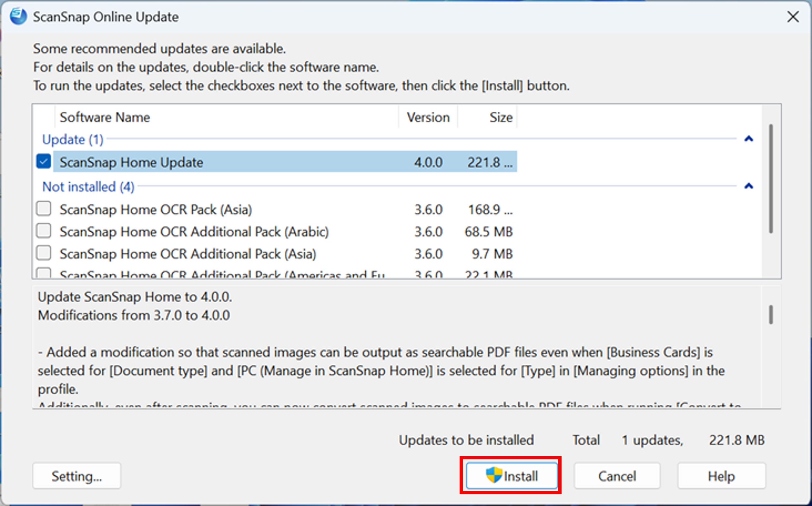
Task: Check ScanSnap Home OCR Pack (Asia) checkbox
Action: click(44, 209)
